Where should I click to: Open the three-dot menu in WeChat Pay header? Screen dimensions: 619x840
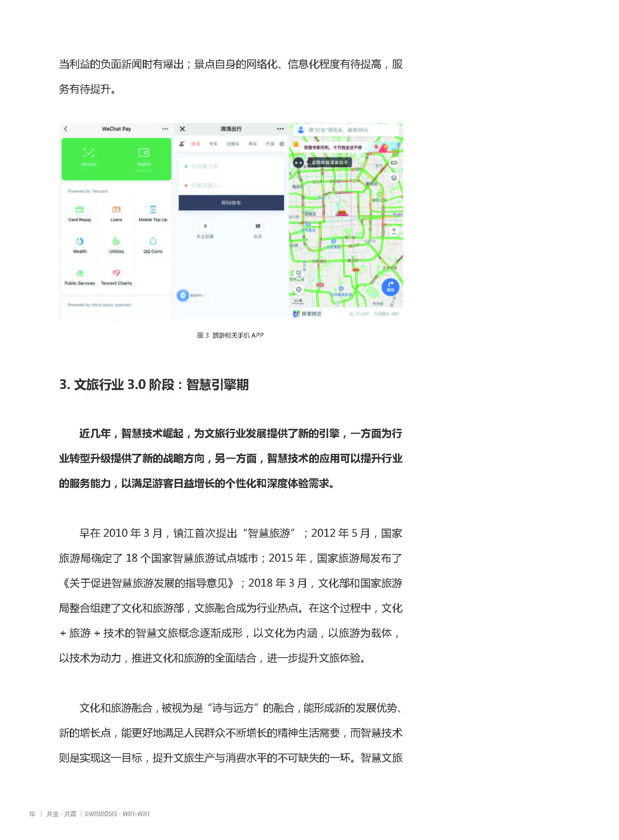[165, 129]
